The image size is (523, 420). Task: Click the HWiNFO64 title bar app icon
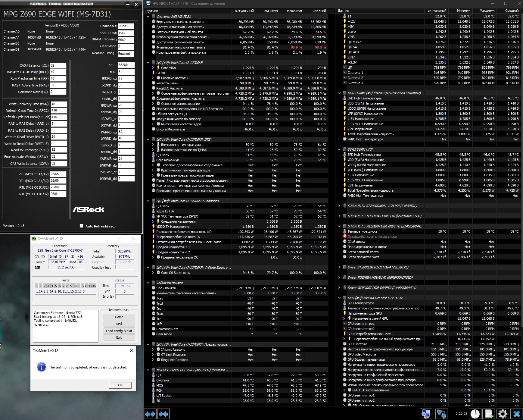click(x=148, y=4)
